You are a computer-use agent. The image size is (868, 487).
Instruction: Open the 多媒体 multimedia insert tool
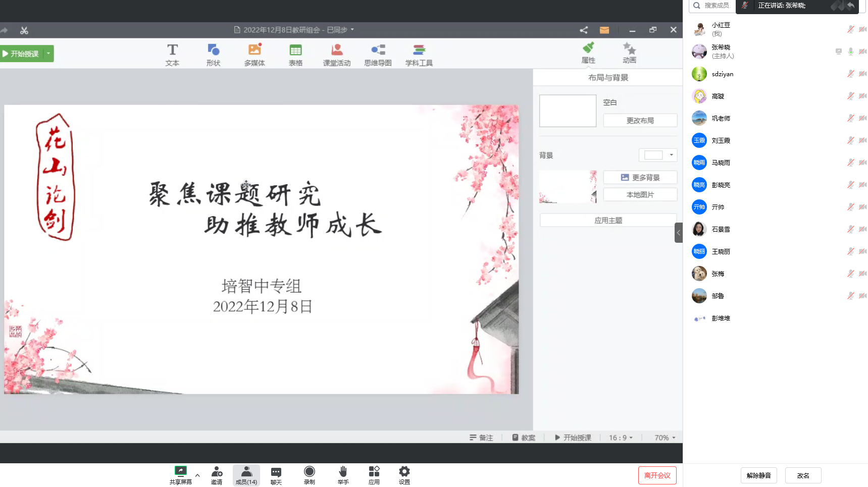254,55
